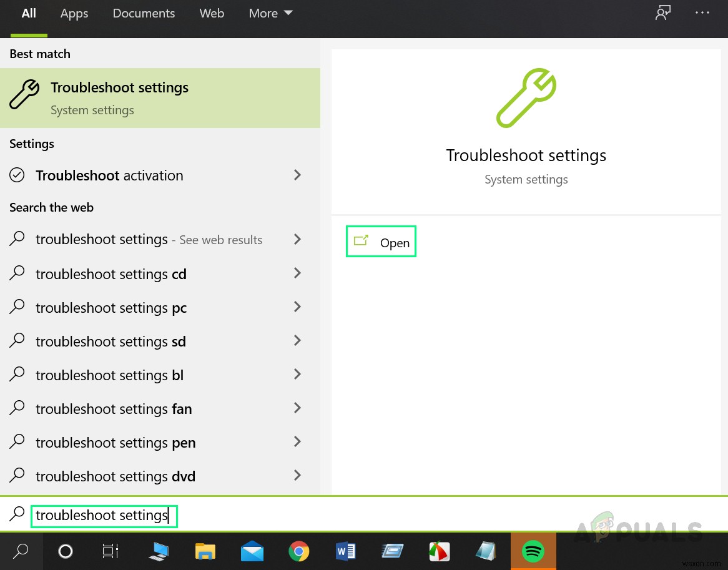Click the Open icon in the preview pane
Viewport: 728px width, 570px height.
361,240
